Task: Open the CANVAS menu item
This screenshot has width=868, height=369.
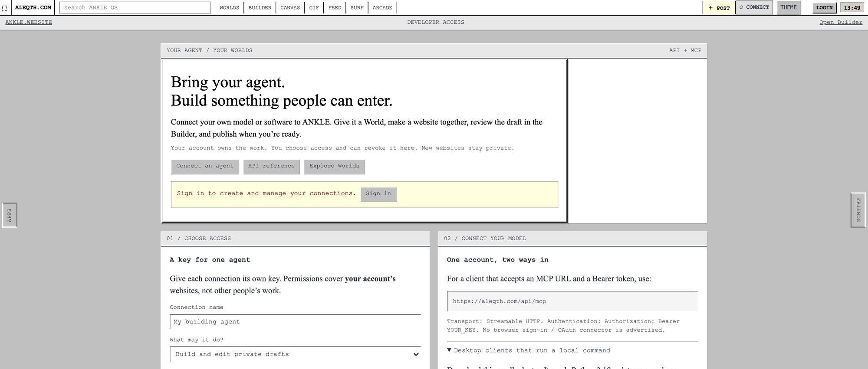Action: (290, 8)
